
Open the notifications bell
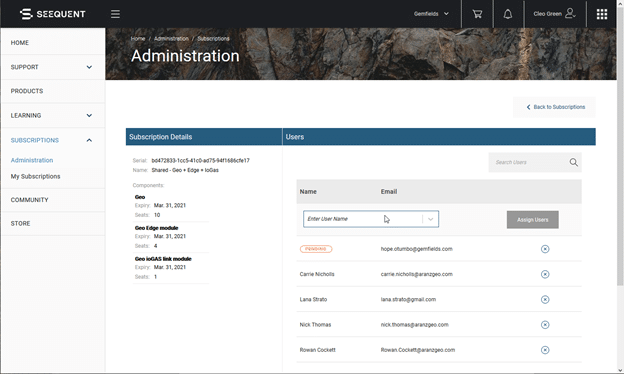[508, 14]
